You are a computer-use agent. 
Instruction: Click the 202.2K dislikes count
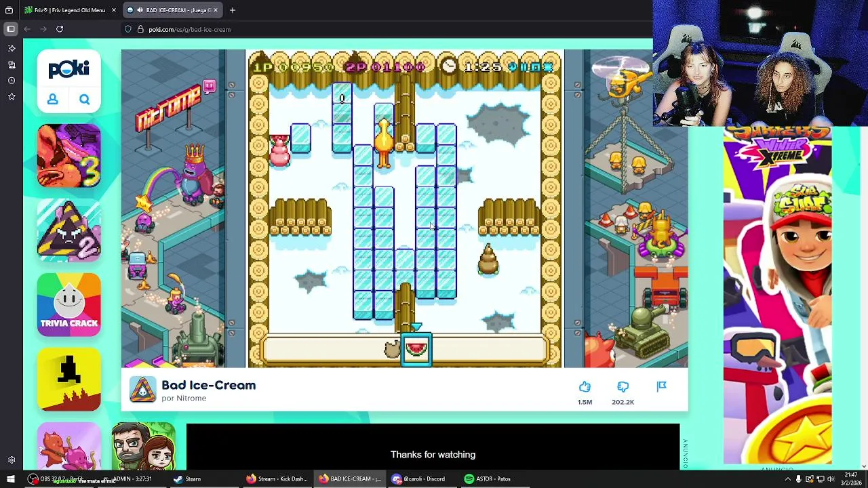click(x=623, y=402)
